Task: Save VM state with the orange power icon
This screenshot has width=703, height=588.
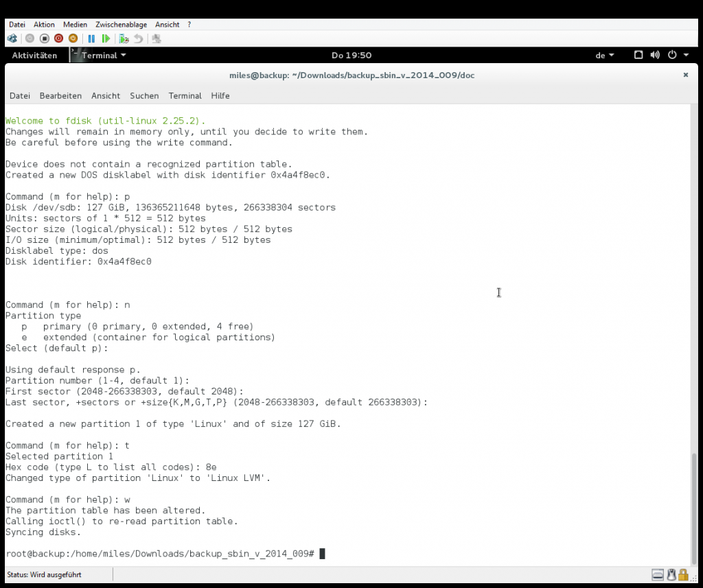Action: (73, 38)
